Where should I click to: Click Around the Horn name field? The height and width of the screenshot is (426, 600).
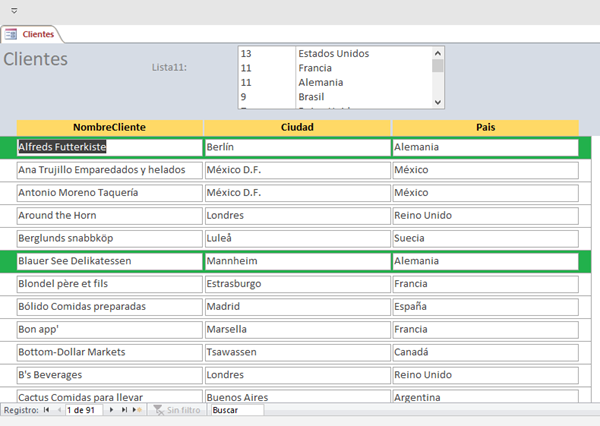tap(109, 216)
